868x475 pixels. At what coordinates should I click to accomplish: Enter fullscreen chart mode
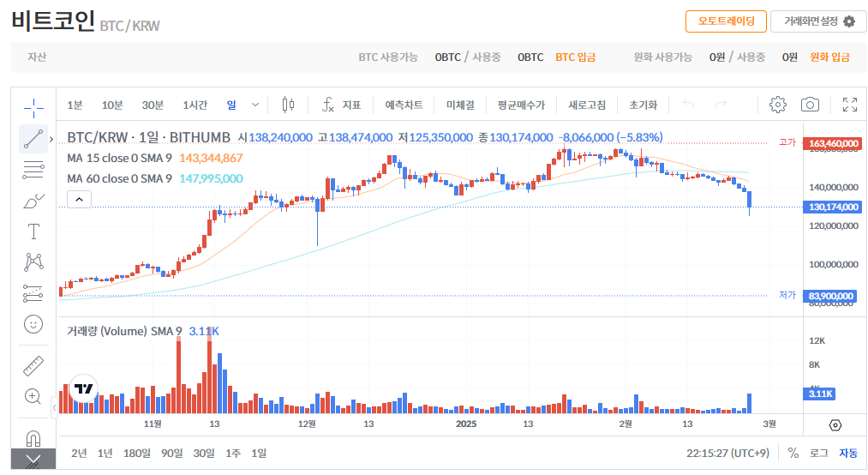point(850,104)
